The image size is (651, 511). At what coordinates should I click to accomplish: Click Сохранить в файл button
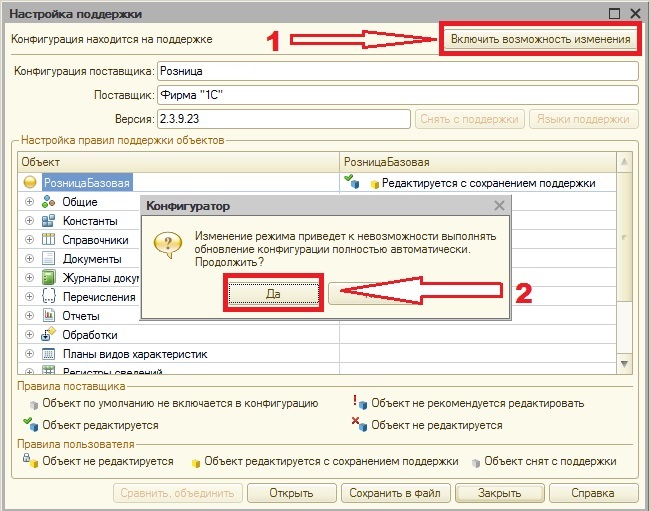[x=395, y=493]
